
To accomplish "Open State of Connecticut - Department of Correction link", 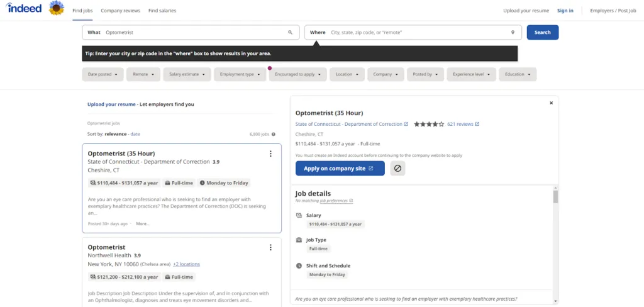I will click(348, 124).
